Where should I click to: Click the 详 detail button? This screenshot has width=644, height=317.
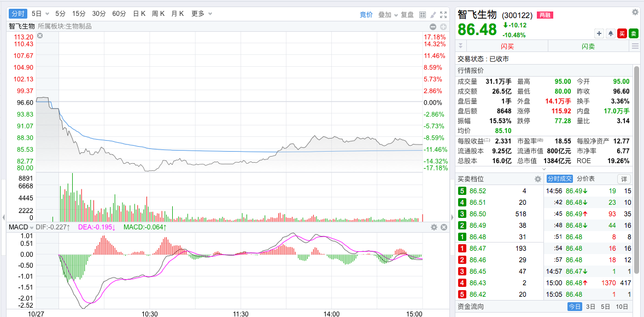tap(624, 179)
